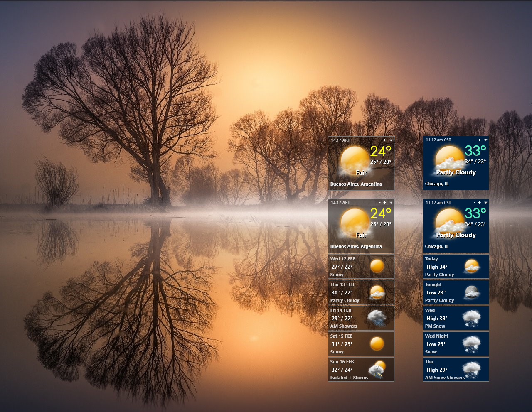Click plus button on compact Buenos Aires widget
This screenshot has height=412, width=532.
[x=385, y=140]
